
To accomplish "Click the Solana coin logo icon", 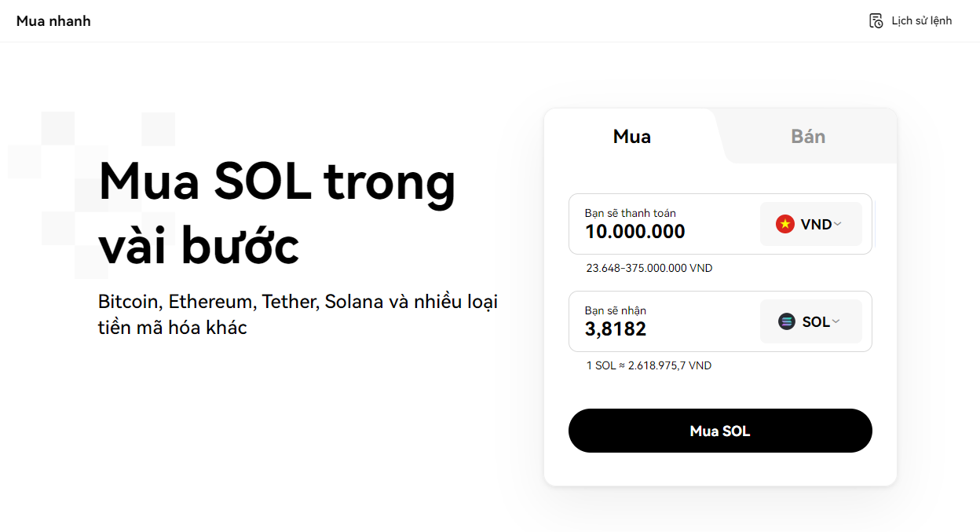I will pyautogui.click(x=787, y=321).
